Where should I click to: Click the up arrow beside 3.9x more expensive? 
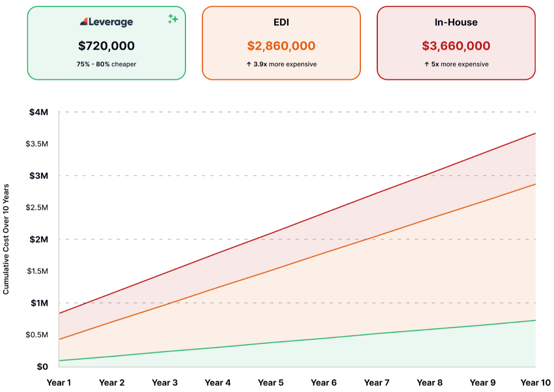(x=249, y=64)
